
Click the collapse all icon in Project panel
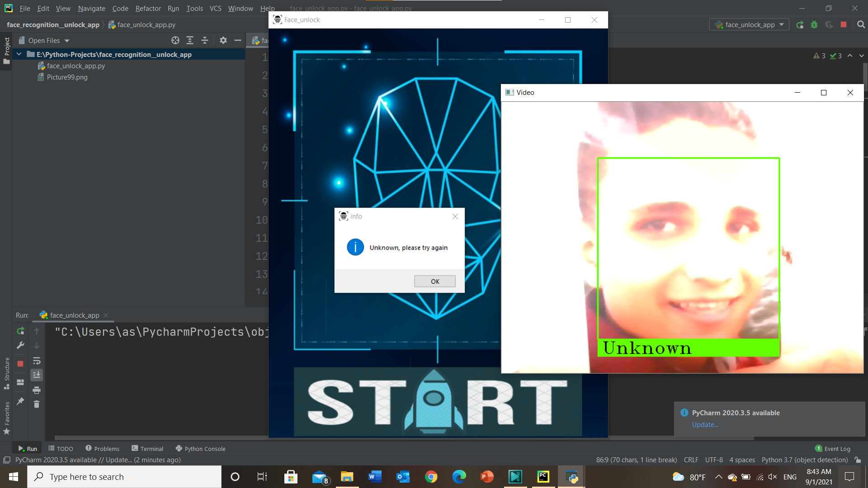(205, 40)
